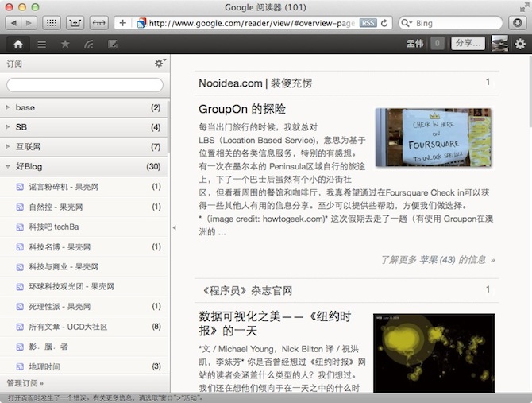
Task: Reload the page with the refresh icon
Action: 384,23
